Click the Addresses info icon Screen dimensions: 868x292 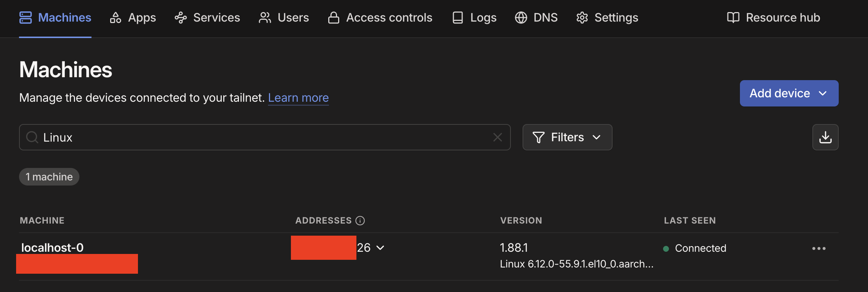(x=360, y=220)
